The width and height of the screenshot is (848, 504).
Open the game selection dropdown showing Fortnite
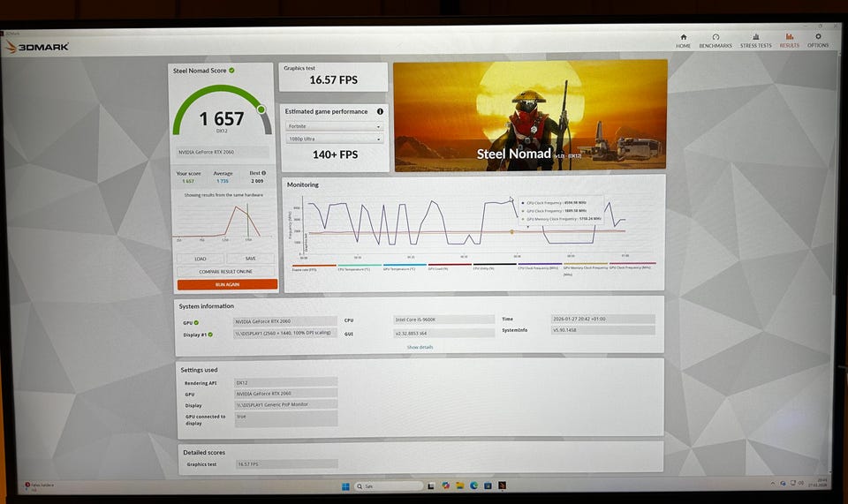point(334,126)
